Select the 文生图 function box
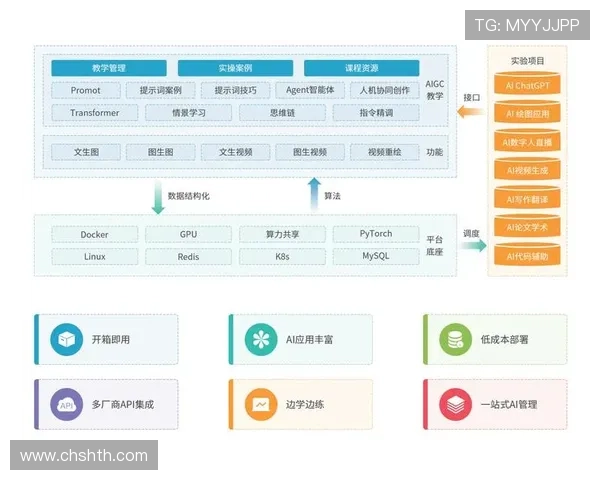The image size is (600, 480). (x=86, y=152)
